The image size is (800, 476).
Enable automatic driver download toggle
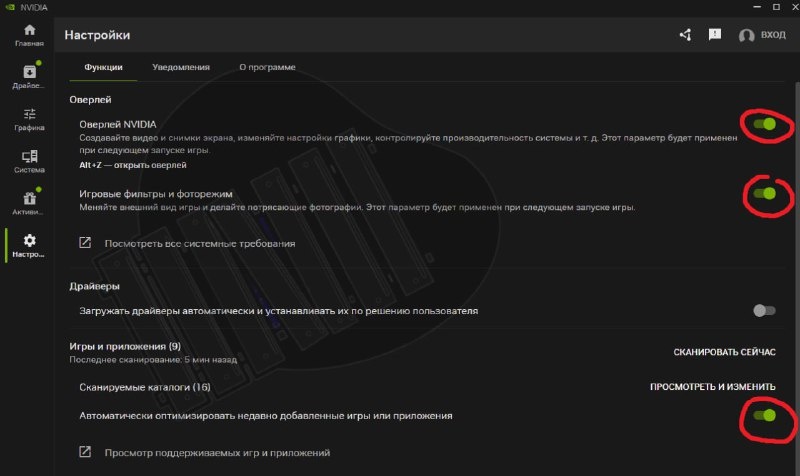coord(764,310)
